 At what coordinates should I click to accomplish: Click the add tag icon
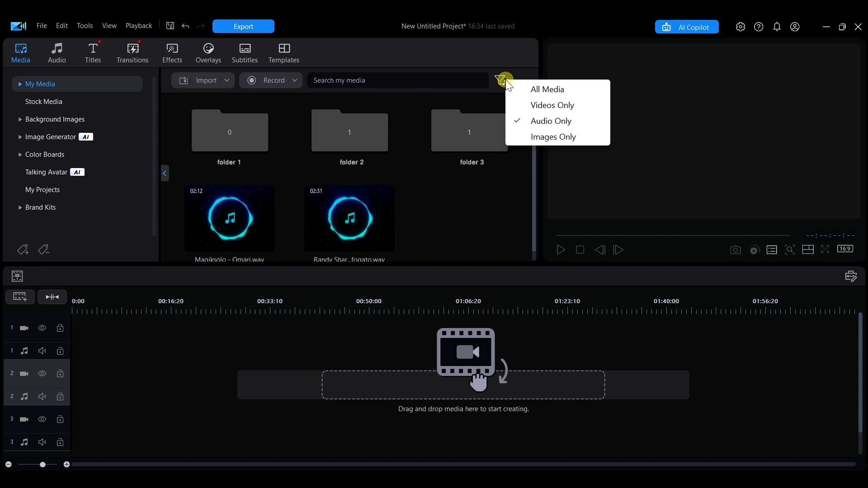[x=23, y=249]
